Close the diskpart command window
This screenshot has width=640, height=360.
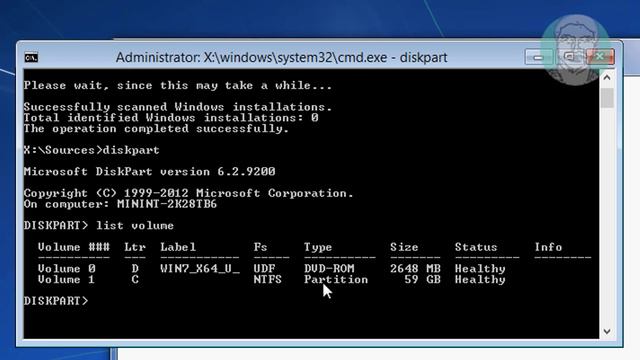(600, 57)
